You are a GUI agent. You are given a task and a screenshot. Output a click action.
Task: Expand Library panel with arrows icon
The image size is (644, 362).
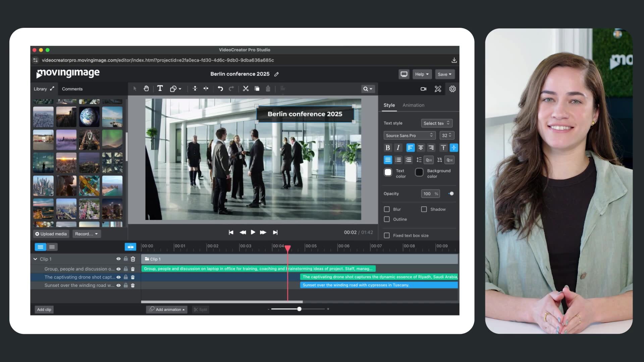pos(52,89)
